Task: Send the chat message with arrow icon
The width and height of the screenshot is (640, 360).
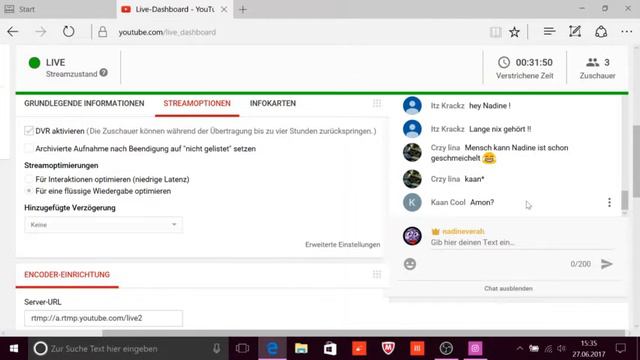Action: (607, 264)
